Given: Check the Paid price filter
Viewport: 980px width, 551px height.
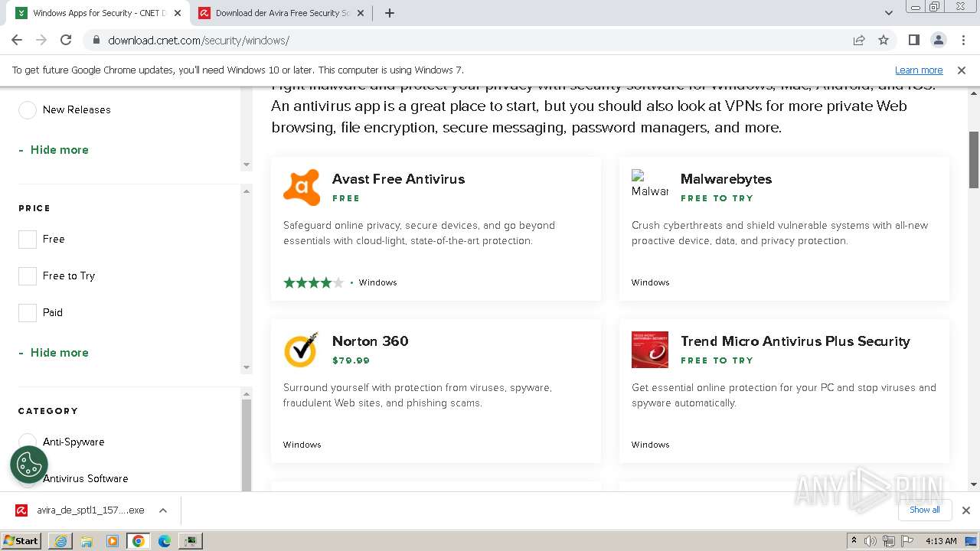Looking at the screenshot, I should pyautogui.click(x=28, y=313).
